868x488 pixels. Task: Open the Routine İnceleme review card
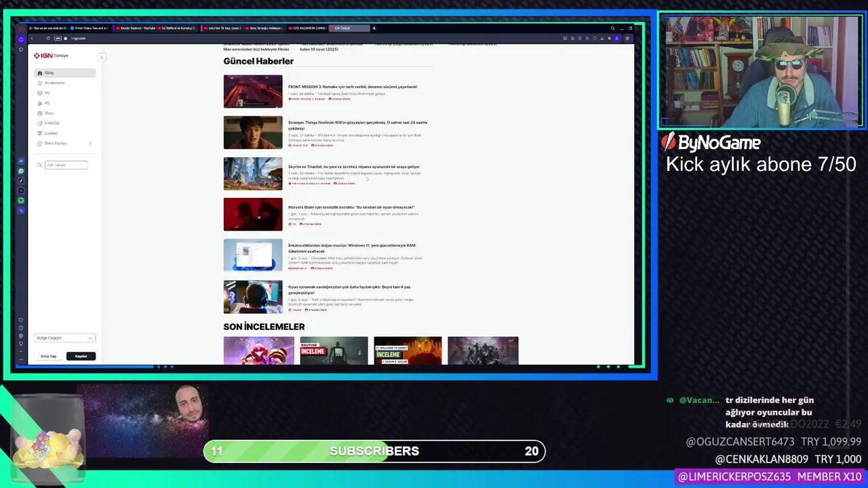[x=334, y=350]
